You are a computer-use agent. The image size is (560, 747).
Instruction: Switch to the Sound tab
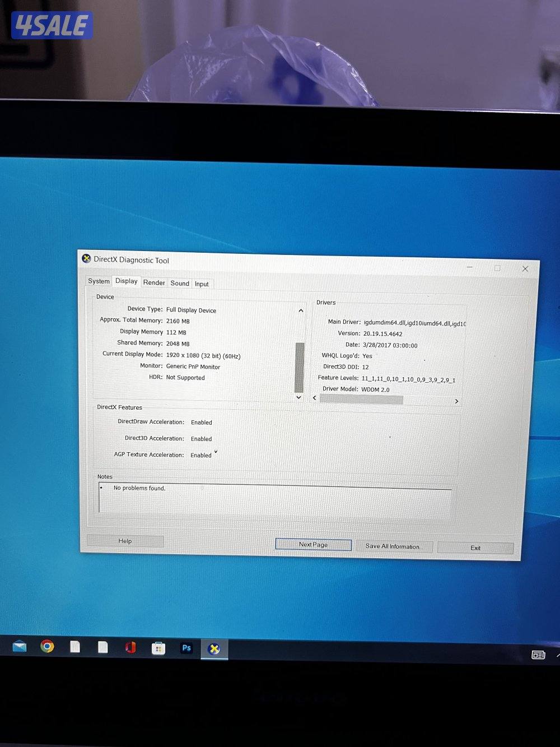coord(180,283)
